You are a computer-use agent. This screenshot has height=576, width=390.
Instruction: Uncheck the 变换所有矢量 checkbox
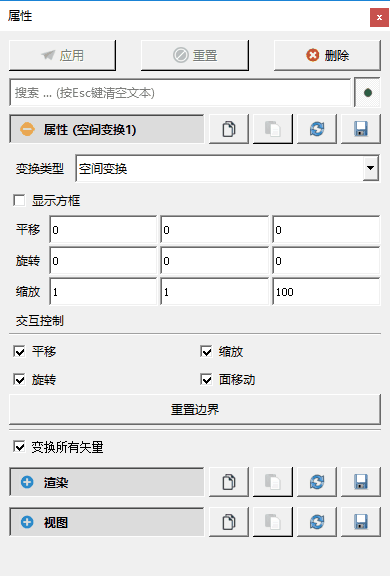[19, 447]
